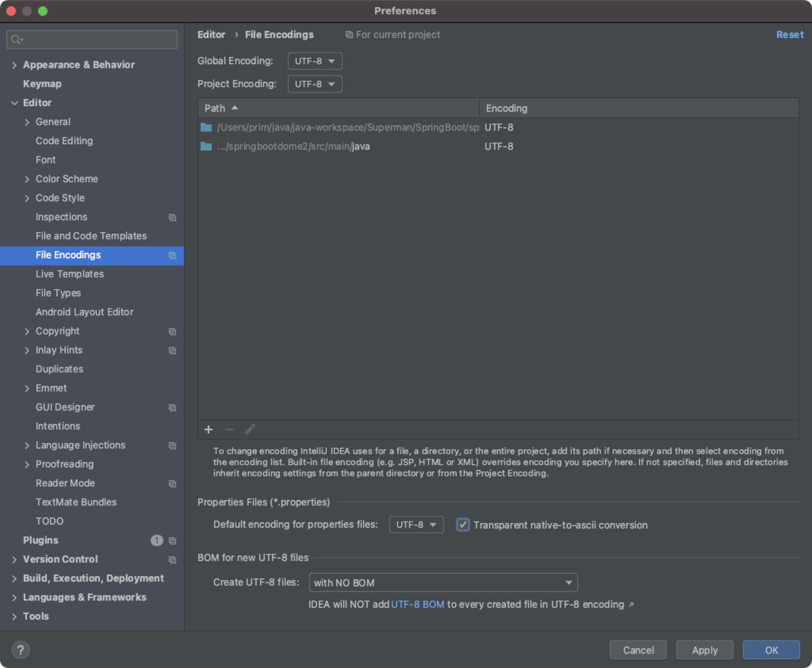This screenshot has height=668, width=812.
Task: Click the plus icon to add path
Action: click(209, 429)
